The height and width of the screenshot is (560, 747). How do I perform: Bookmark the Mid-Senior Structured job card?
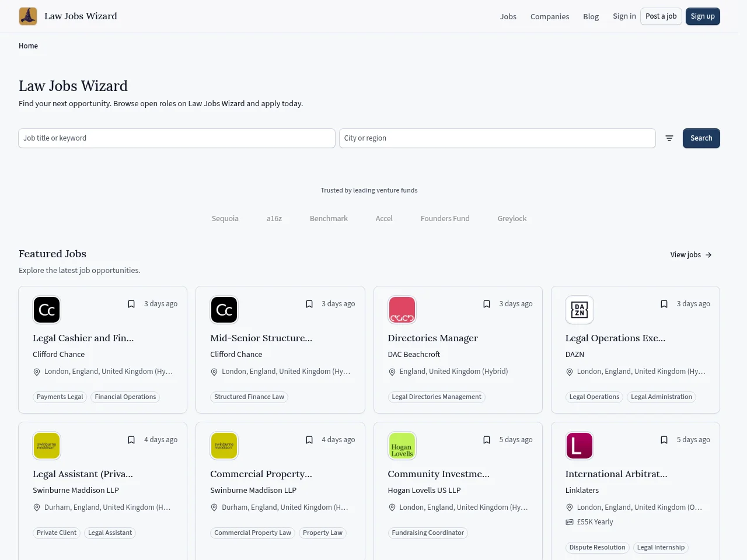pyautogui.click(x=309, y=304)
